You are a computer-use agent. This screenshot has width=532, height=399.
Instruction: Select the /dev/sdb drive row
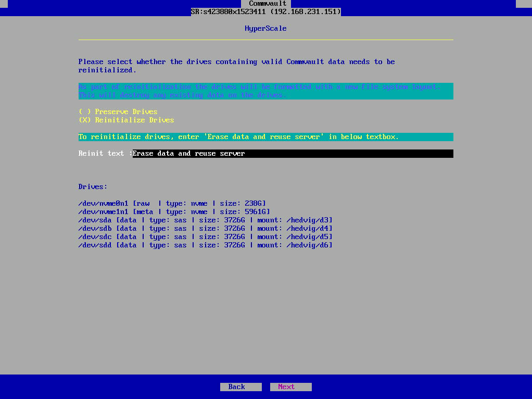click(x=205, y=229)
